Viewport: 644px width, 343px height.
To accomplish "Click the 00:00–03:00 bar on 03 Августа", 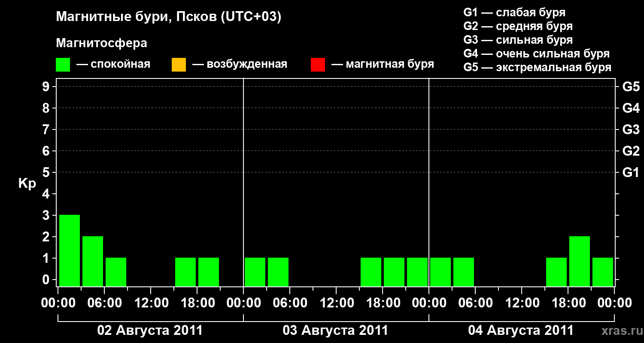I will click(255, 272).
